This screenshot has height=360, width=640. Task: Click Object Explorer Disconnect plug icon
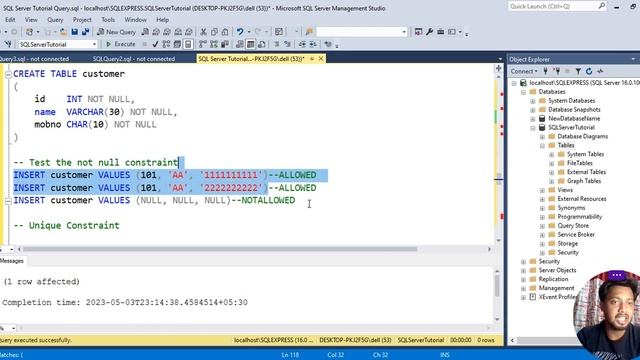click(556, 71)
